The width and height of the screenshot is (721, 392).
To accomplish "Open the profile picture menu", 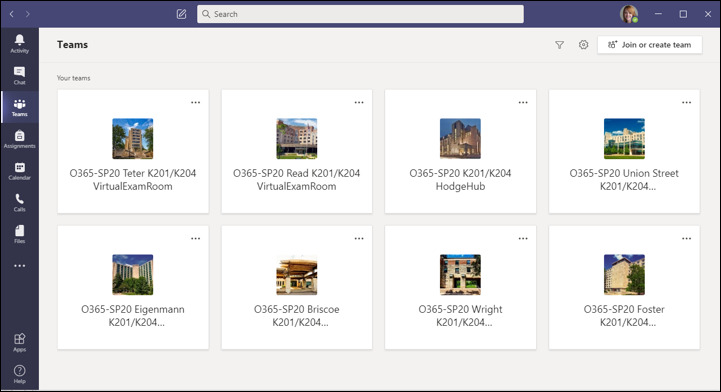I will pyautogui.click(x=629, y=14).
